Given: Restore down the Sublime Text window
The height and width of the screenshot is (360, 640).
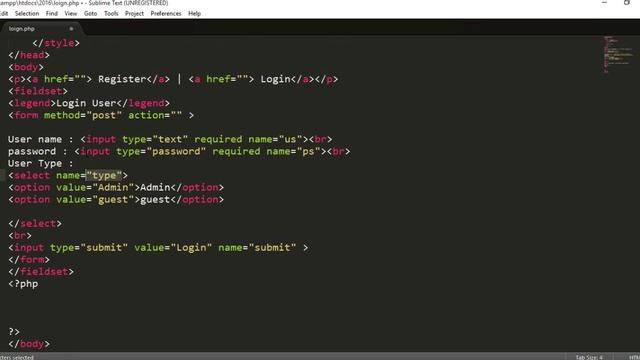Looking at the screenshot, I should click(627, 2).
